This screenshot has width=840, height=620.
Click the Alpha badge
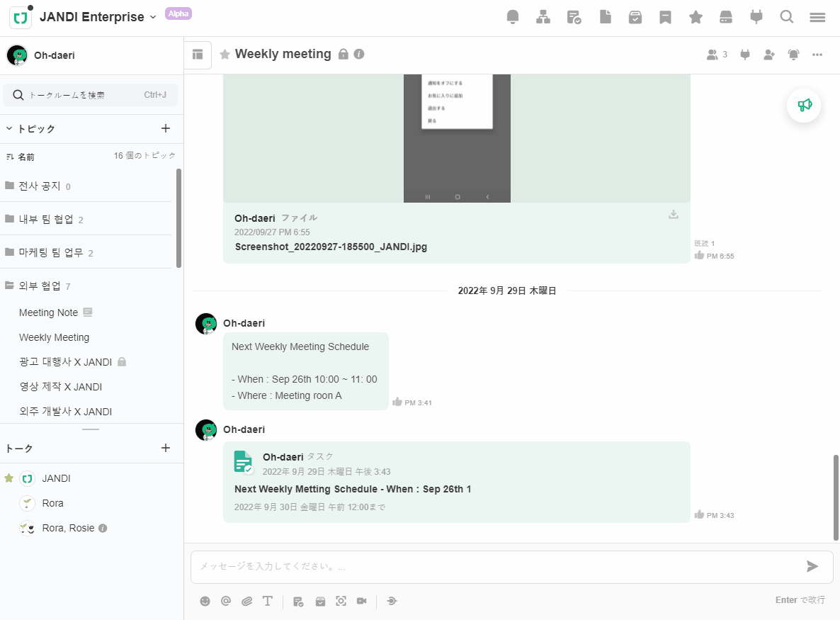178,13
